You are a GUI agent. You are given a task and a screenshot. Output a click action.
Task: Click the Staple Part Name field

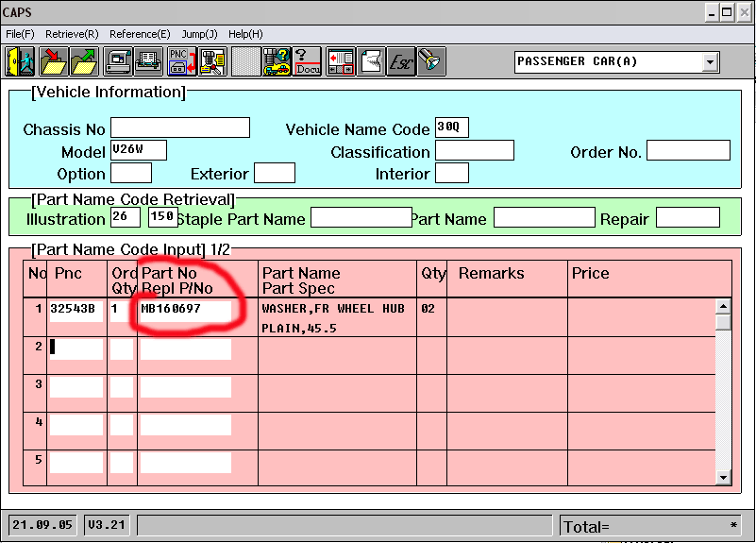361,218
